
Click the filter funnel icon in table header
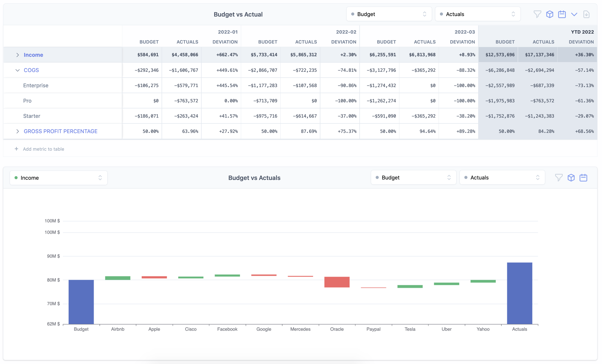[x=537, y=14]
